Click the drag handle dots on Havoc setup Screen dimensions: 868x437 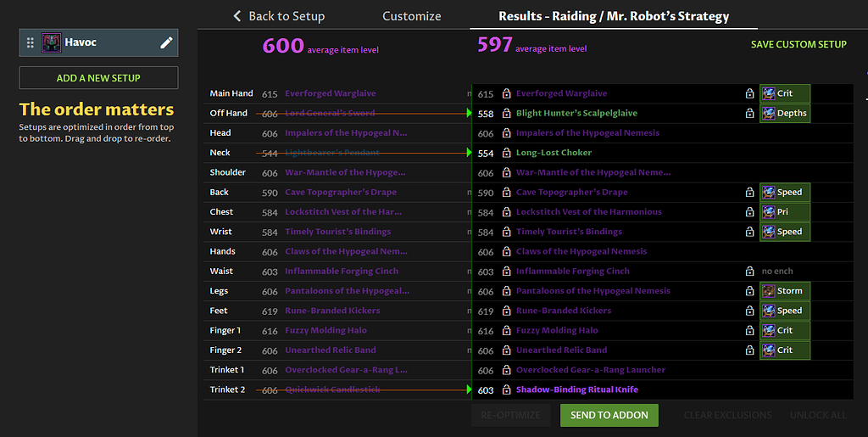(31, 42)
